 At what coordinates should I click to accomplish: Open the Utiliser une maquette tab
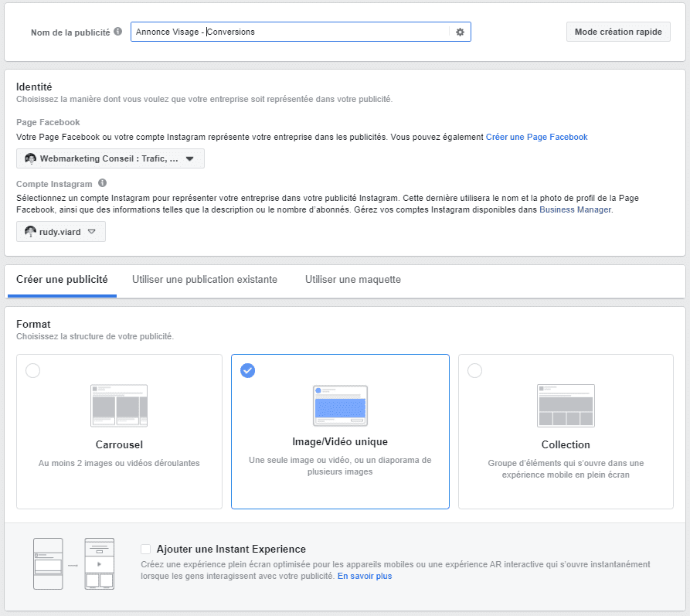[x=352, y=280]
